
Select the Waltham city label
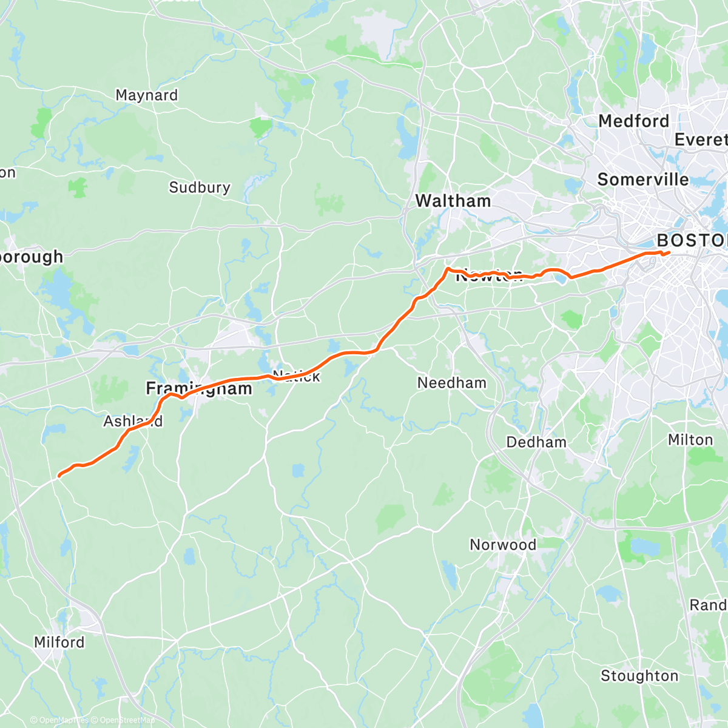pos(453,201)
